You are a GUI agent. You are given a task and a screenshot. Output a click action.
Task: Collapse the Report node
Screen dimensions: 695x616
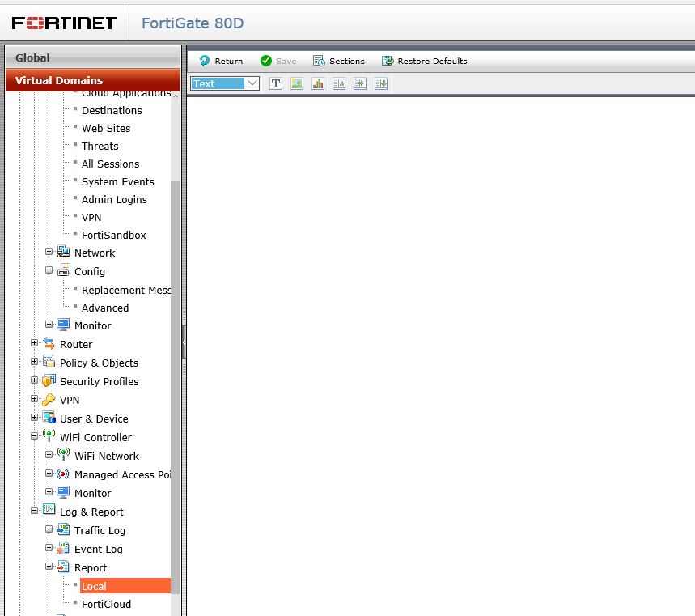pos(49,567)
